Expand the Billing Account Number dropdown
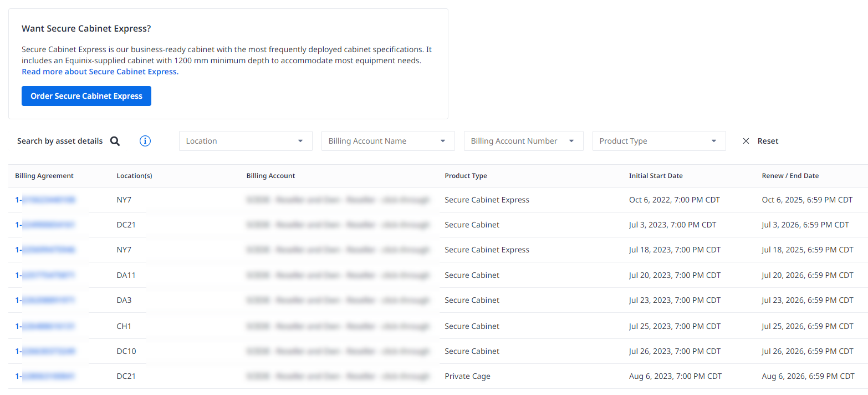The height and width of the screenshot is (395, 868). click(523, 141)
